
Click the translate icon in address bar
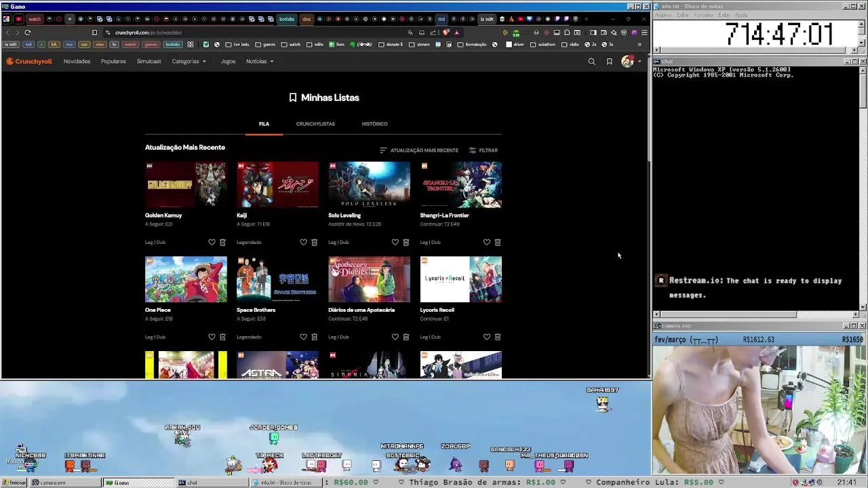tap(410, 33)
